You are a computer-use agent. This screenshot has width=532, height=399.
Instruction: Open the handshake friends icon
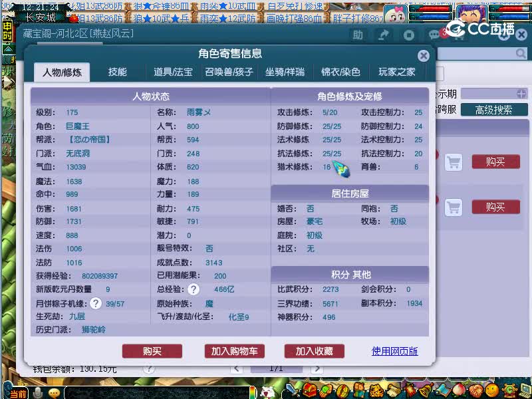pyautogui.click(x=475, y=391)
